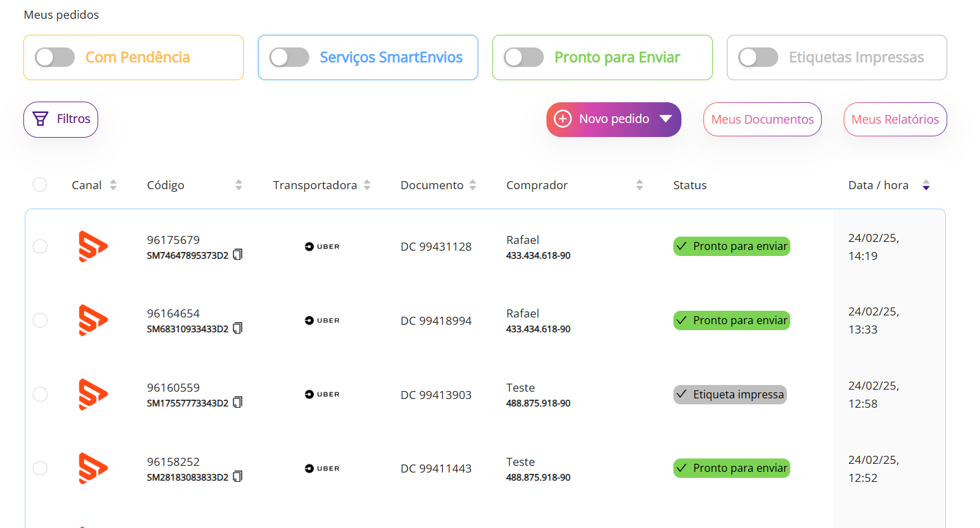Click the plus icon in Novo pedido
Viewport: 980px width, 528px height.
tap(563, 119)
